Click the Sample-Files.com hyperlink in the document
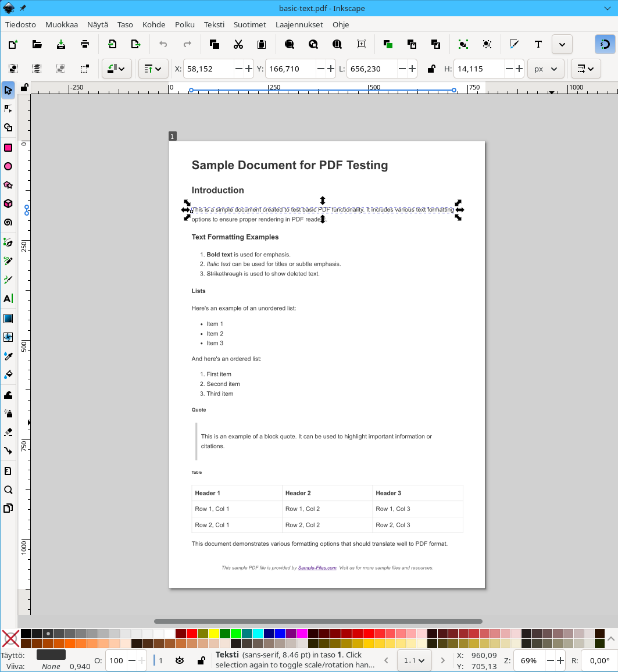The image size is (618, 672). (317, 567)
